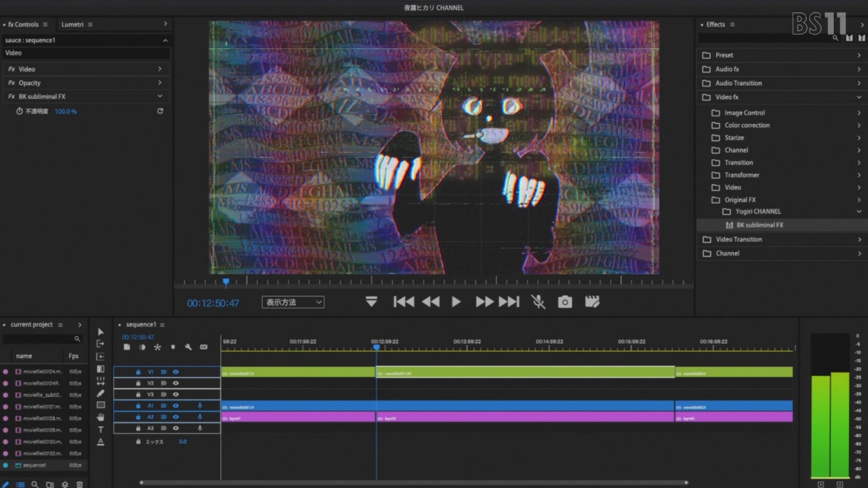Open the Lumetri tab menu icon
The width and height of the screenshot is (868, 488).
(90, 25)
